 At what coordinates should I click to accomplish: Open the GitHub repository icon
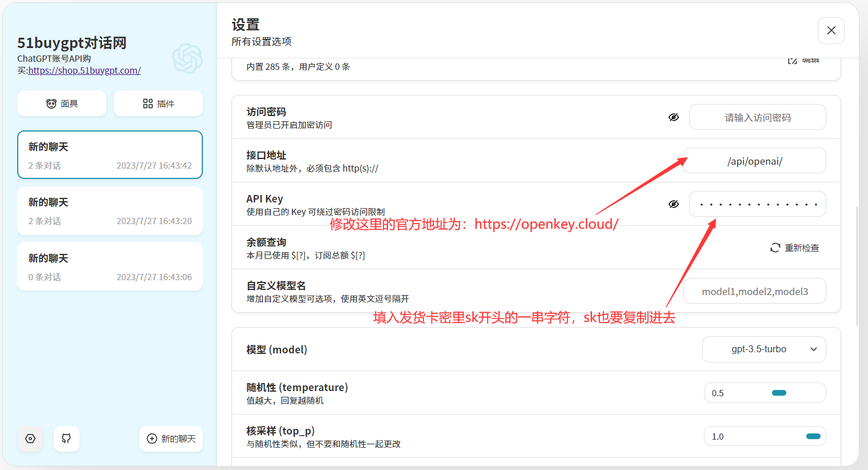pos(66,439)
